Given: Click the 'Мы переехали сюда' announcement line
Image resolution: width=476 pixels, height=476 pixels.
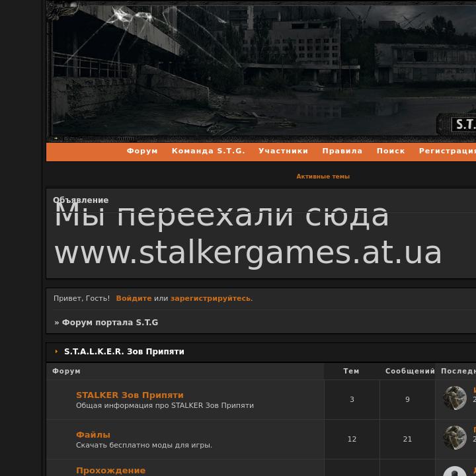Looking at the screenshot, I should point(221,216).
